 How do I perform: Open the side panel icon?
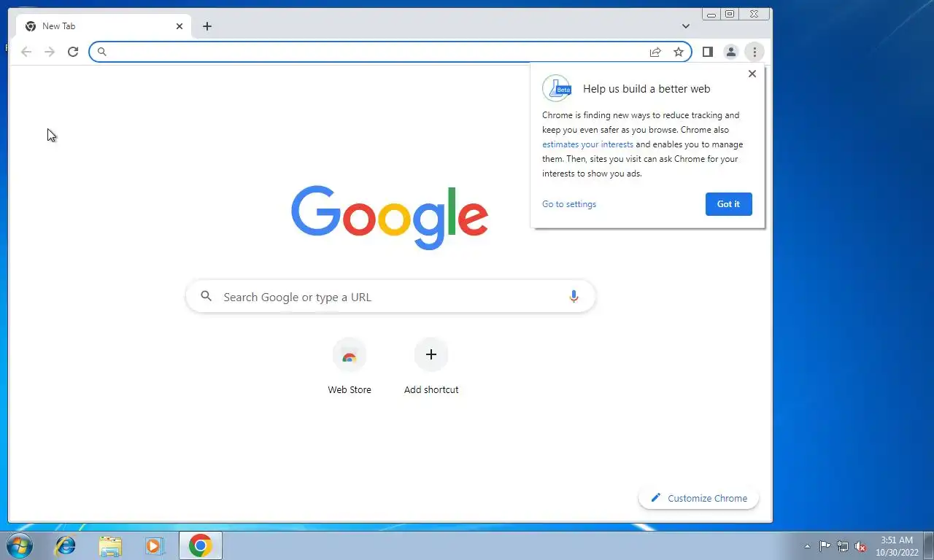(707, 52)
